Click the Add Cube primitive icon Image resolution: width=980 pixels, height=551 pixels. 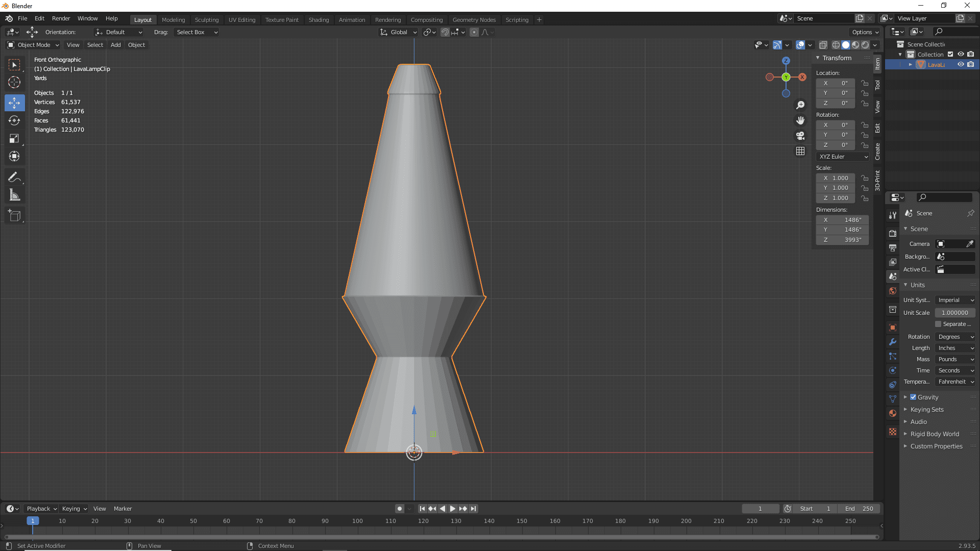coord(15,215)
